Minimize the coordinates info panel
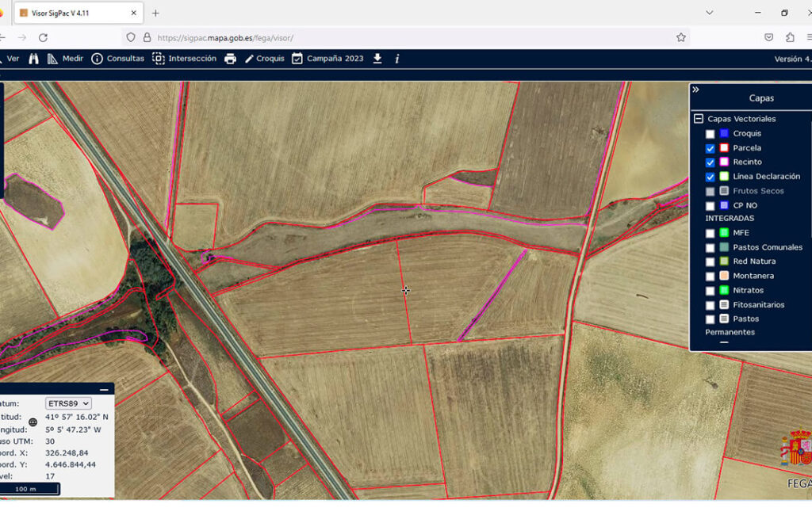Image resolution: width=812 pixels, height=523 pixels. (x=104, y=389)
